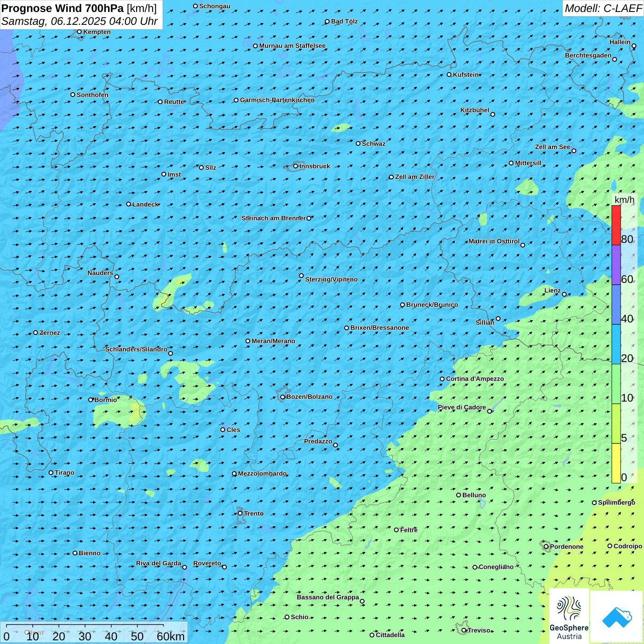
Task: Click the red 80 km/h legend color
Action: click(x=616, y=225)
